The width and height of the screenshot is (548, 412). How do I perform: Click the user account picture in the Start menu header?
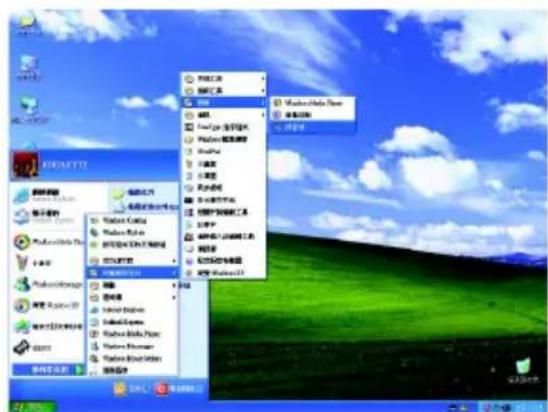pyautogui.click(x=25, y=165)
